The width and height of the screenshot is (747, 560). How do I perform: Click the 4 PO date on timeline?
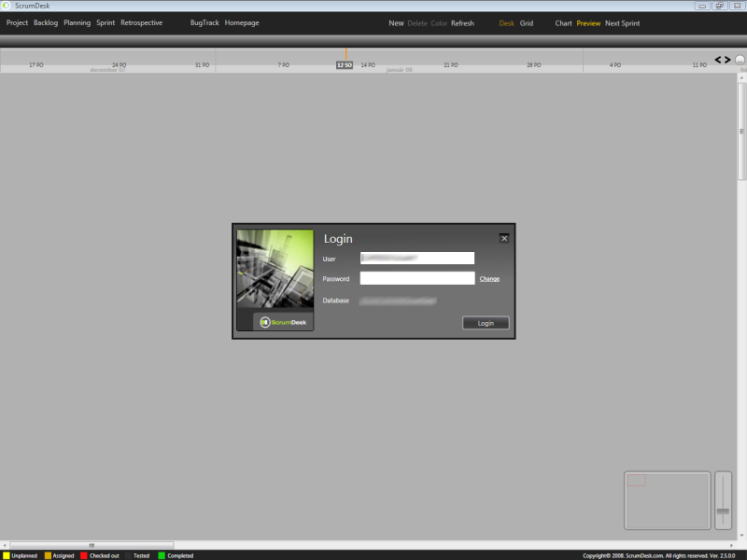615,65
